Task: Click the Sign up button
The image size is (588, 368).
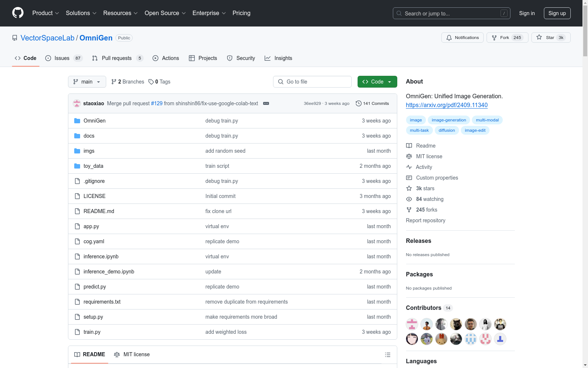Action: (x=557, y=13)
